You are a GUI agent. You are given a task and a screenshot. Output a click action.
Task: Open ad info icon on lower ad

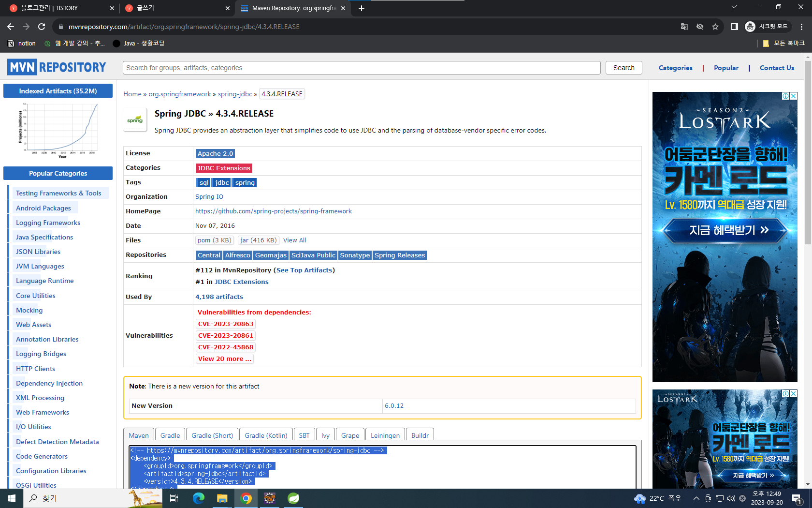(x=786, y=393)
